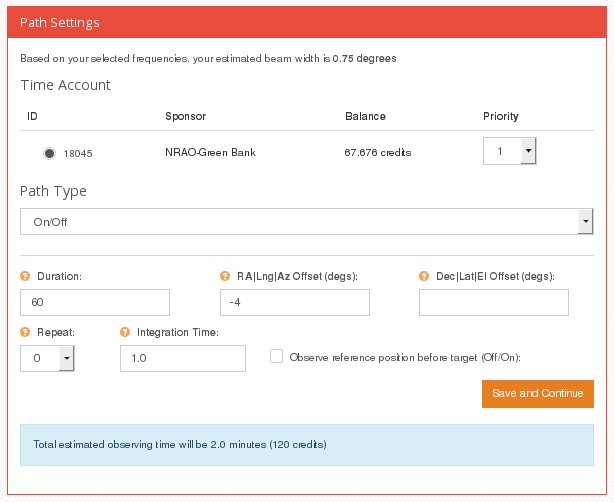Click Save and Continue button

pyautogui.click(x=538, y=394)
